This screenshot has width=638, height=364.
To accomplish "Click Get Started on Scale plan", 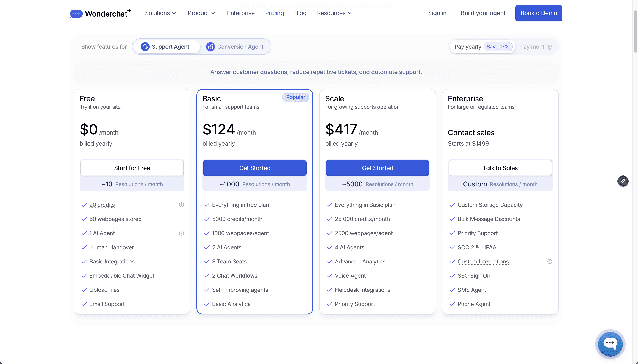I will click(x=377, y=168).
